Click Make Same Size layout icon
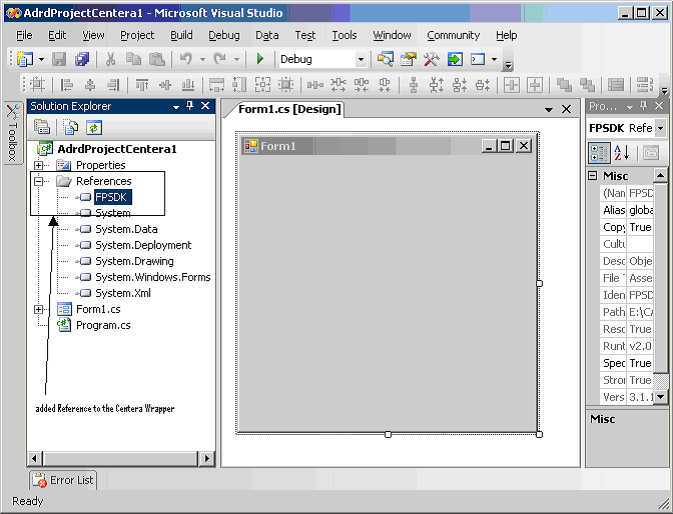This screenshot has width=673, height=514. click(262, 85)
